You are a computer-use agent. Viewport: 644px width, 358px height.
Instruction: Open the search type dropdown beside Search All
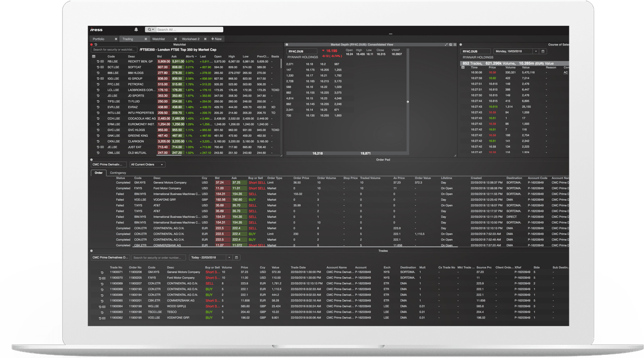(150, 30)
